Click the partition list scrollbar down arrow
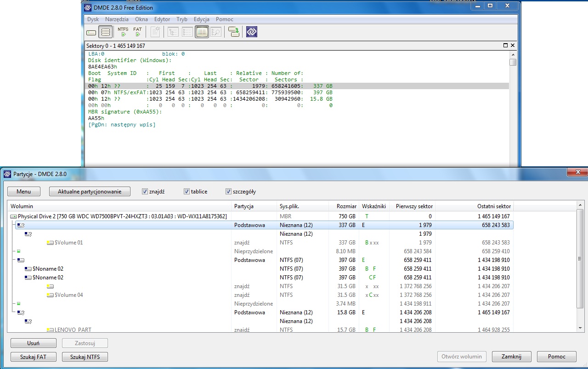The image size is (588, 369). coord(580,328)
